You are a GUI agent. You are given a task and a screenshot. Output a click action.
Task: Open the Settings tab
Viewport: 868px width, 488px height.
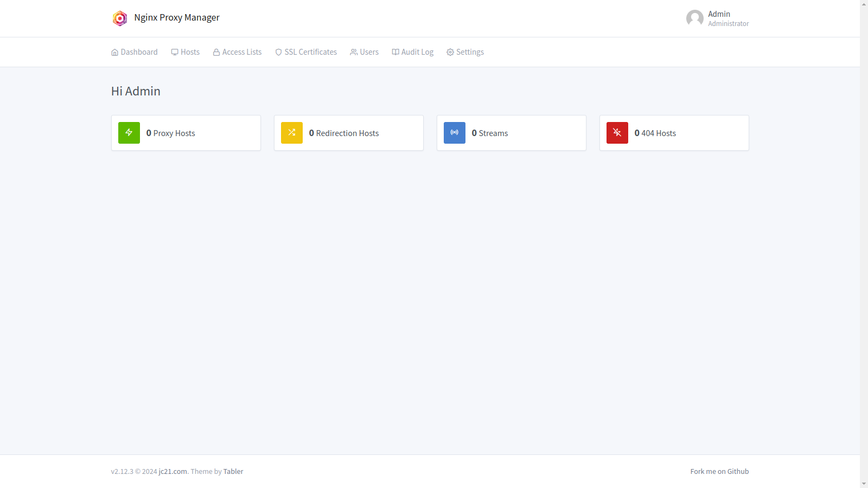tap(465, 52)
